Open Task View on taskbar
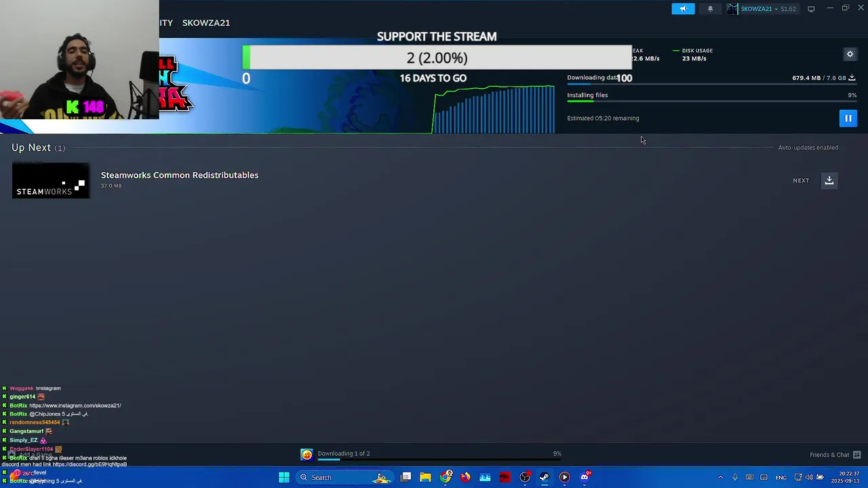 pyautogui.click(x=406, y=477)
